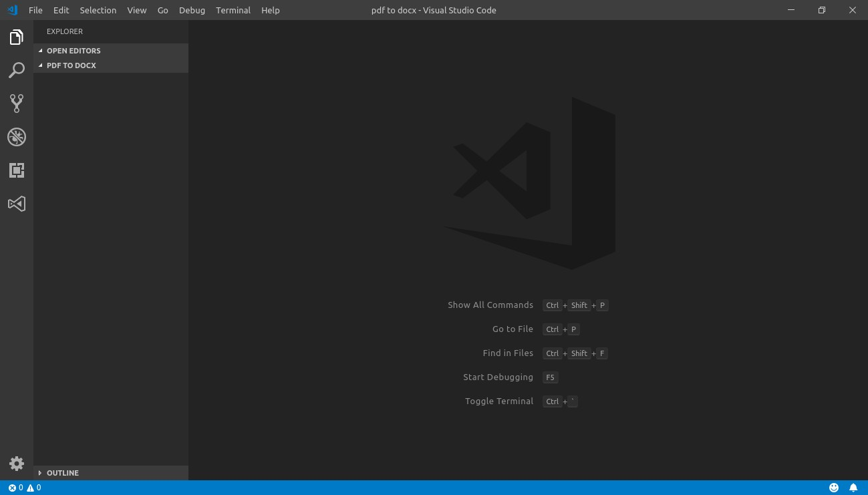Click the VS Code logo in title bar
The height and width of the screenshot is (495, 868).
[12, 10]
